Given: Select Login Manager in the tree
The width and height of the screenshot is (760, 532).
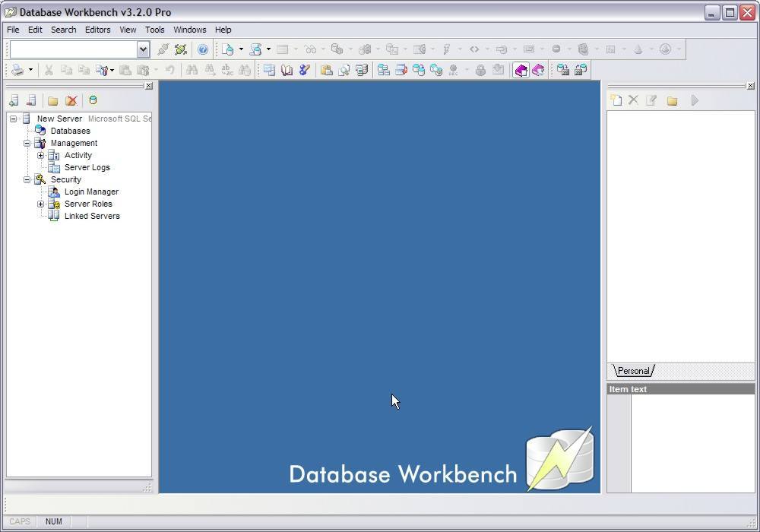Looking at the screenshot, I should click(x=92, y=192).
